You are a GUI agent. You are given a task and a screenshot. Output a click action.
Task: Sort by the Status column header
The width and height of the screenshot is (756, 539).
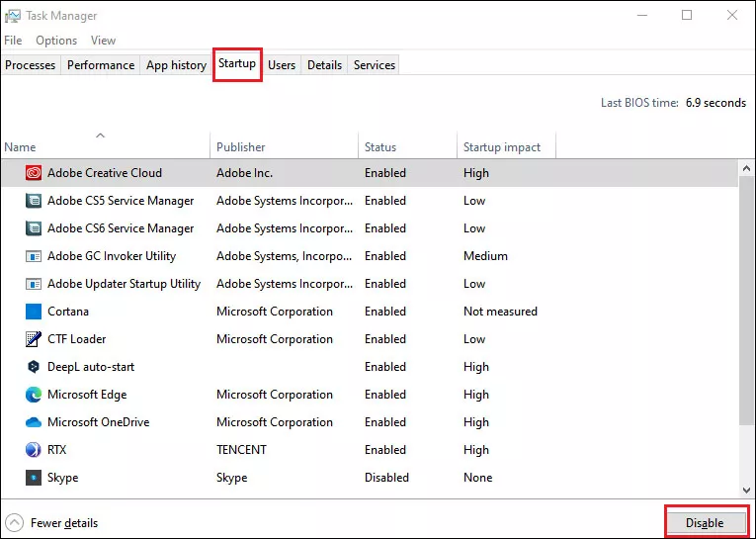tap(407, 145)
